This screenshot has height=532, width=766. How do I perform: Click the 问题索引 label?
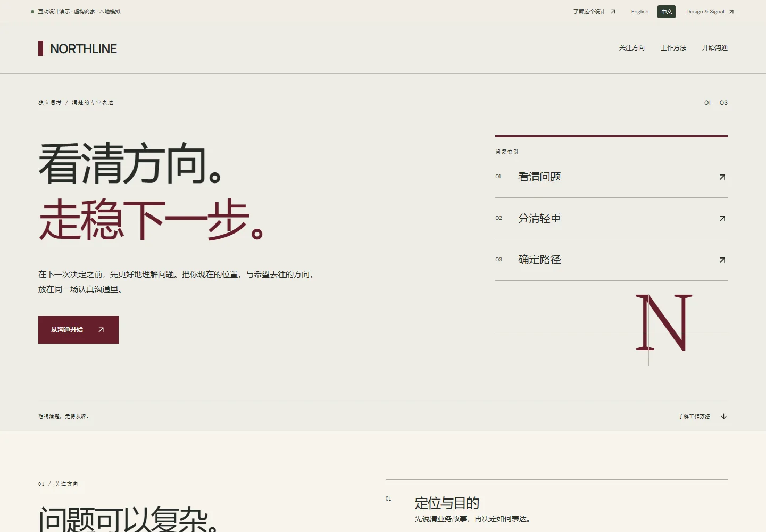507,152
